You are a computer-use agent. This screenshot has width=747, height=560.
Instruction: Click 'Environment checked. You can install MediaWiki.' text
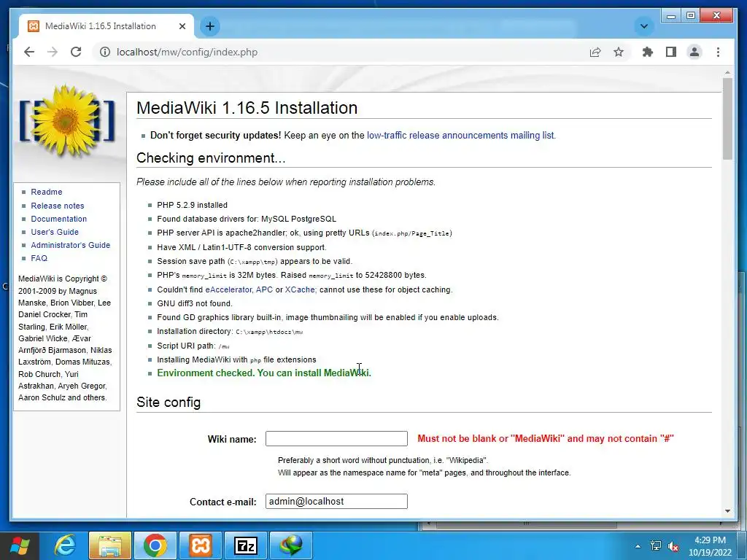point(264,373)
